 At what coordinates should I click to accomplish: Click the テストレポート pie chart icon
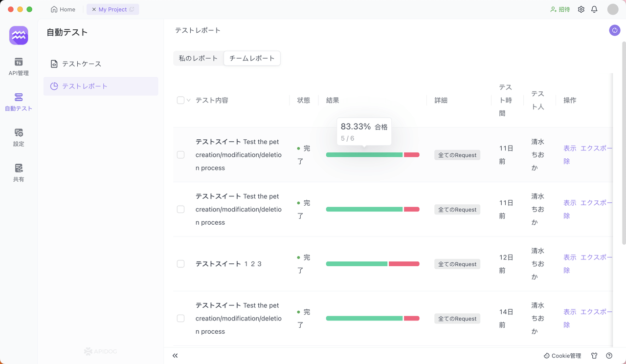click(x=54, y=86)
